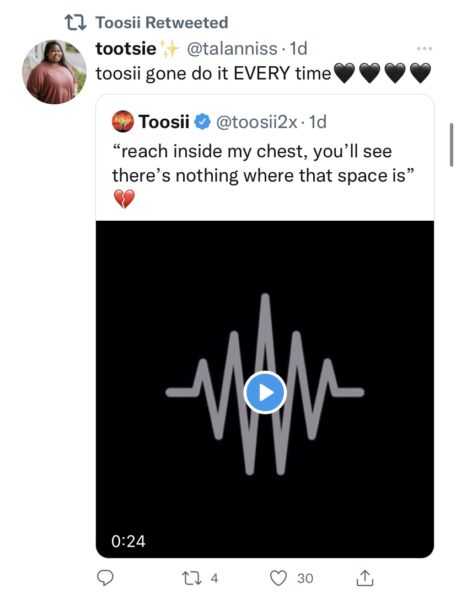Click the scrollbar thumb on the right edge

coord(451,145)
